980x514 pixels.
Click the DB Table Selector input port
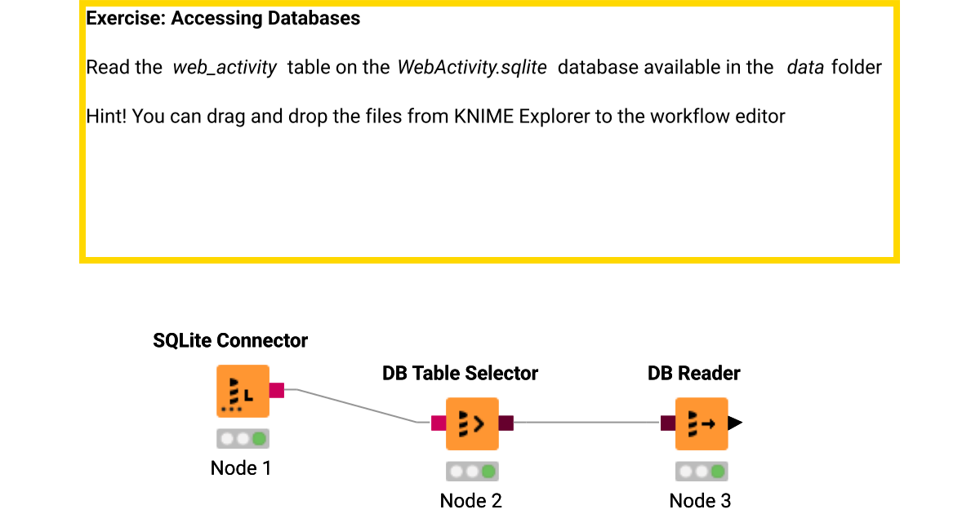pyautogui.click(x=437, y=423)
